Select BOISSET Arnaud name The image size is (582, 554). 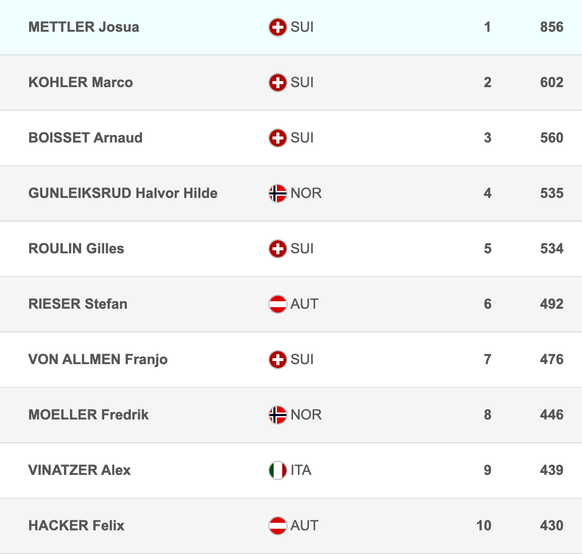click(85, 138)
